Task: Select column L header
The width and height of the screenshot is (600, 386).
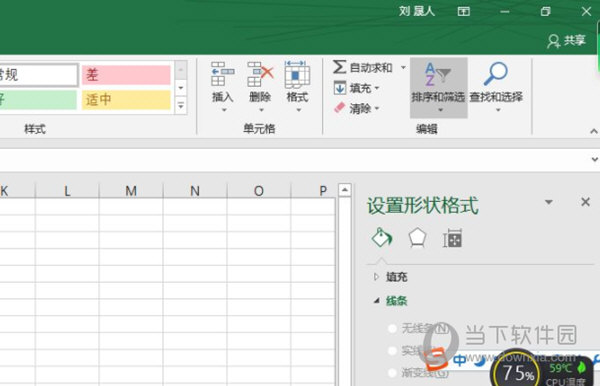Action: click(67, 191)
